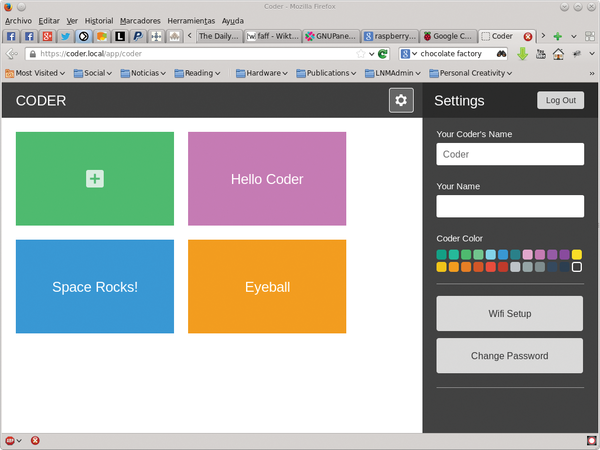
Task: Click the Google+ pinned tab icon
Action: click(x=47, y=36)
